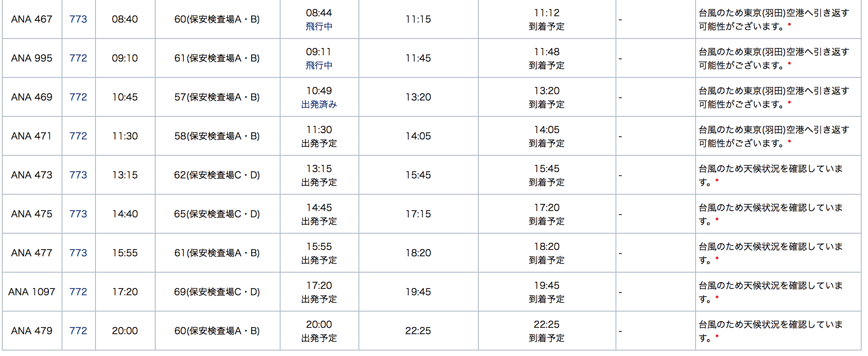The height and width of the screenshot is (356, 868).
Task: Click 飛行中 status of ANA 467
Action: tap(319, 26)
